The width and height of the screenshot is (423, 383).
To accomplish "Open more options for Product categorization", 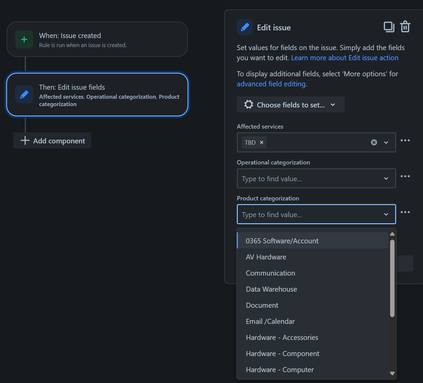I will click(x=405, y=212).
